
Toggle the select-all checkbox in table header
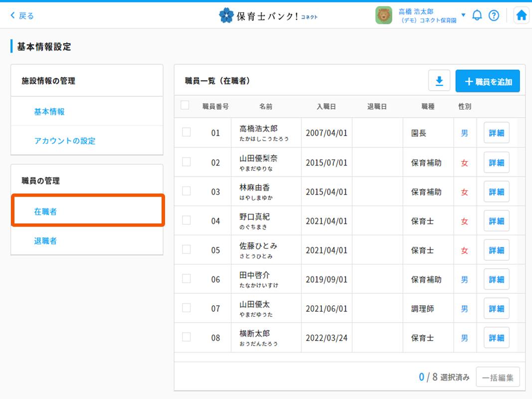click(185, 105)
